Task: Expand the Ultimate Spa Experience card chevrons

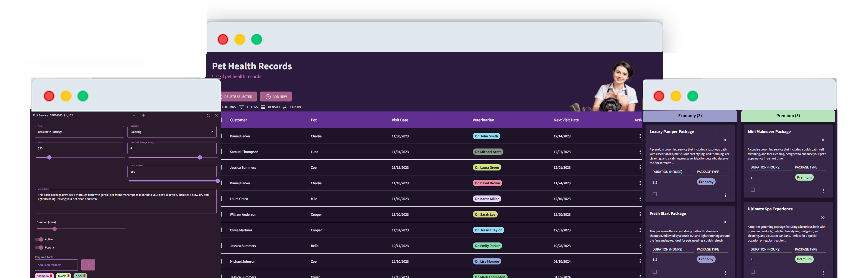Action: tap(823, 218)
